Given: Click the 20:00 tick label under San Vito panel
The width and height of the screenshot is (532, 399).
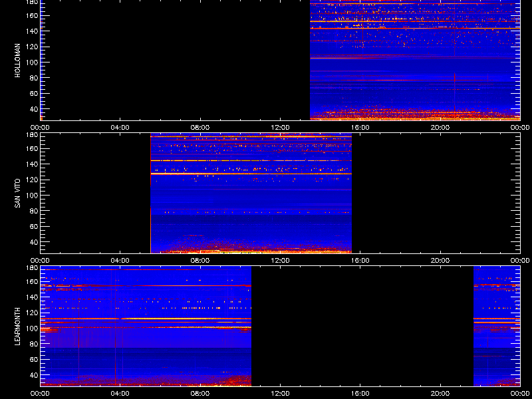Looking at the screenshot, I should click(x=440, y=261).
